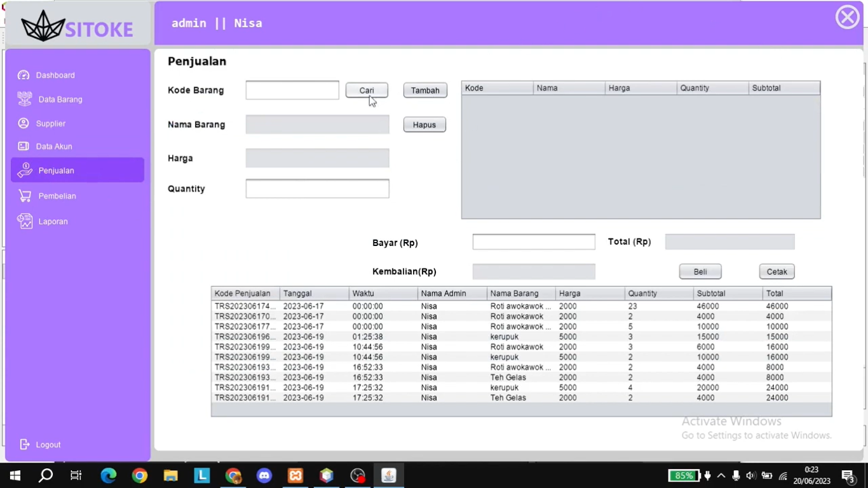Click the Data Barang icon
This screenshot has width=868, height=488.
[25, 99]
